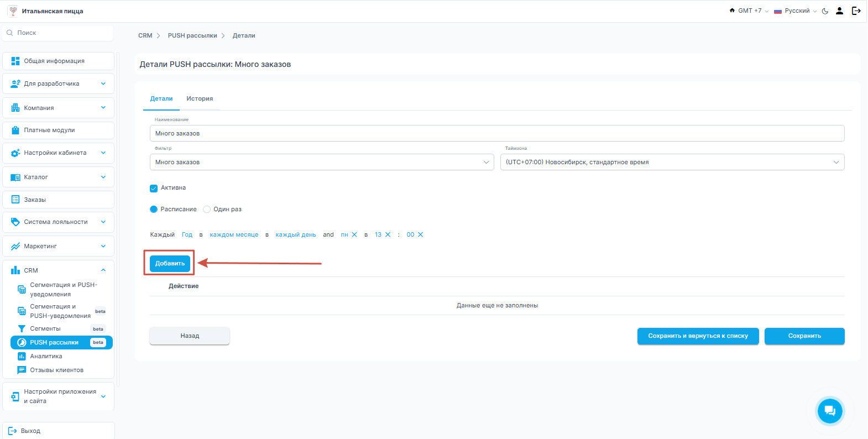Uncheck the Активна checkbox

[154, 188]
